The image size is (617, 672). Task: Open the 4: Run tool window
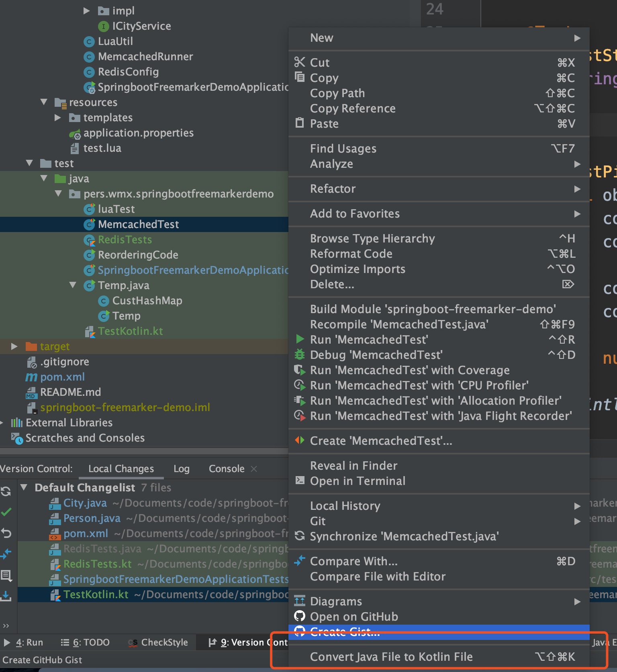click(x=23, y=642)
